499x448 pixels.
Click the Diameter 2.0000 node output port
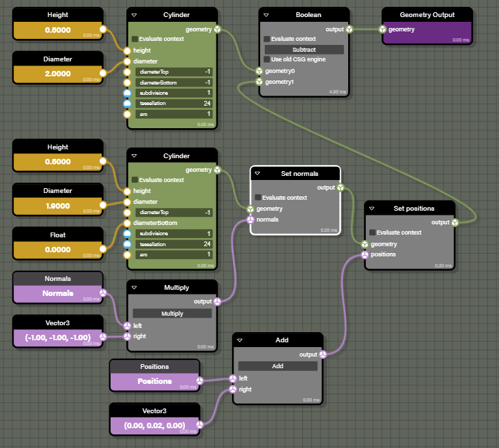click(x=103, y=74)
